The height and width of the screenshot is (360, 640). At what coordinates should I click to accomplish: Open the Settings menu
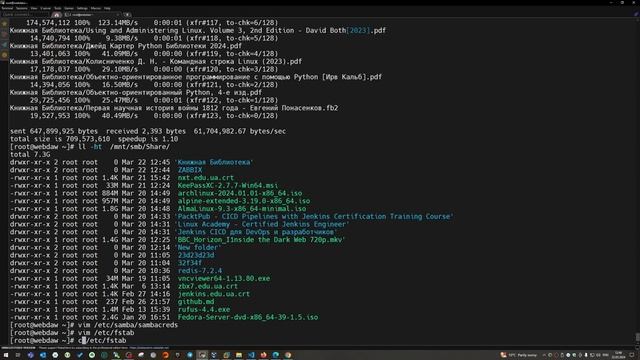(82, 8)
